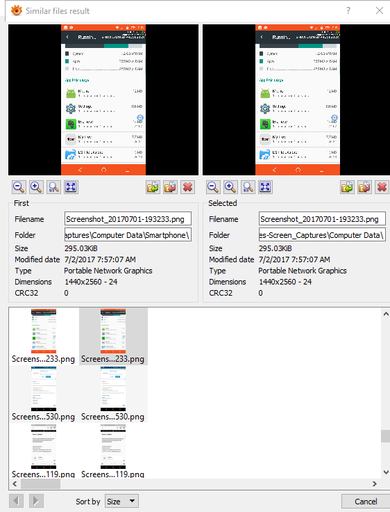Click Selected file's Portable Network Graphics type
Screen dimensions: 390x512
pyautogui.click(x=302, y=271)
